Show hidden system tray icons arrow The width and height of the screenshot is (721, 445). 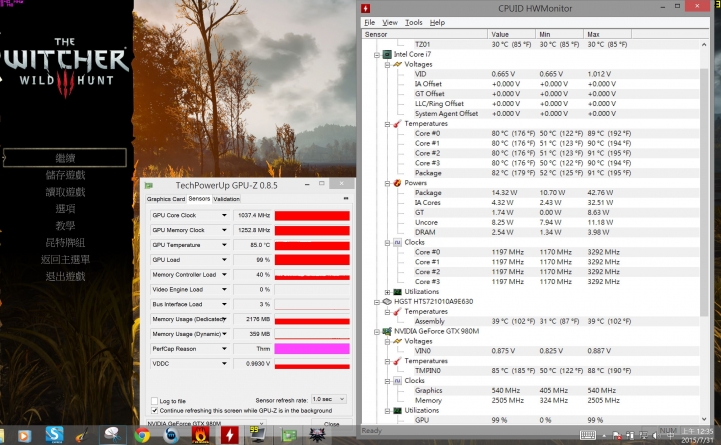[x=604, y=435]
